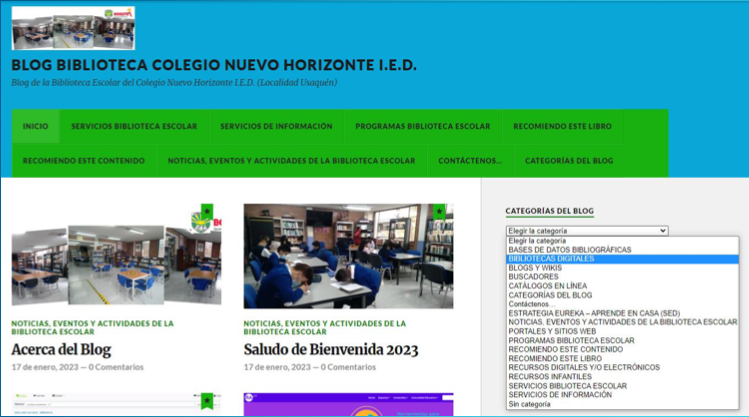Select PROGRAMAS BIBLIOTECA ESCOLAR in dropdown list
Image resolution: width=749 pixels, height=417 pixels.
pos(622,341)
